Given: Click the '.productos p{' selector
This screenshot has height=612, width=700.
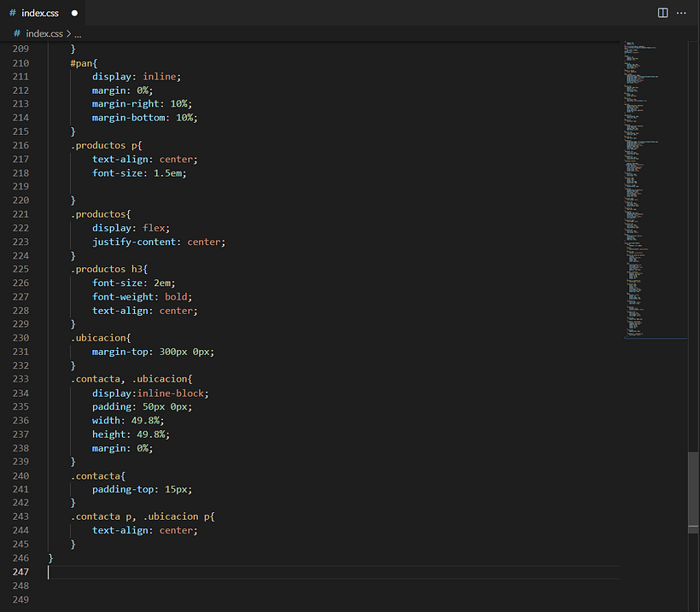Looking at the screenshot, I should [x=106, y=145].
